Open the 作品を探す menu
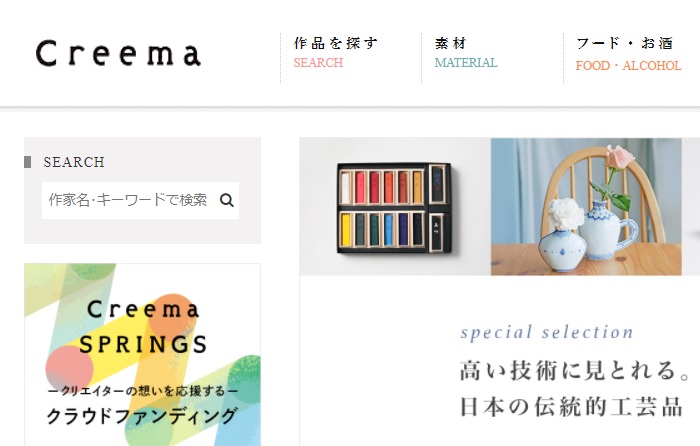The image size is (700, 446). tap(336, 43)
